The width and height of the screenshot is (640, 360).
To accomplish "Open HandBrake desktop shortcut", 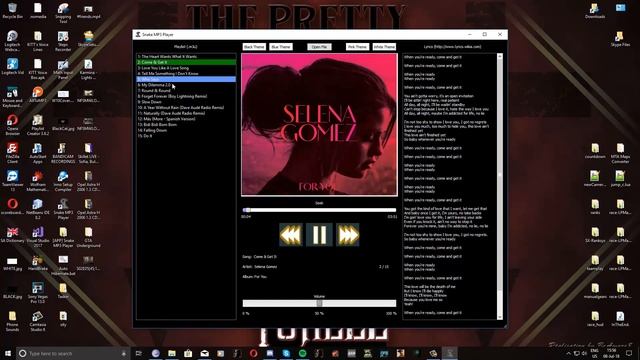I will tap(38, 262).
